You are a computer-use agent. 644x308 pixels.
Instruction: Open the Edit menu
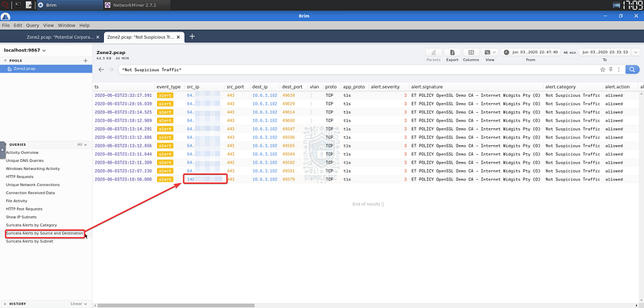coord(18,25)
